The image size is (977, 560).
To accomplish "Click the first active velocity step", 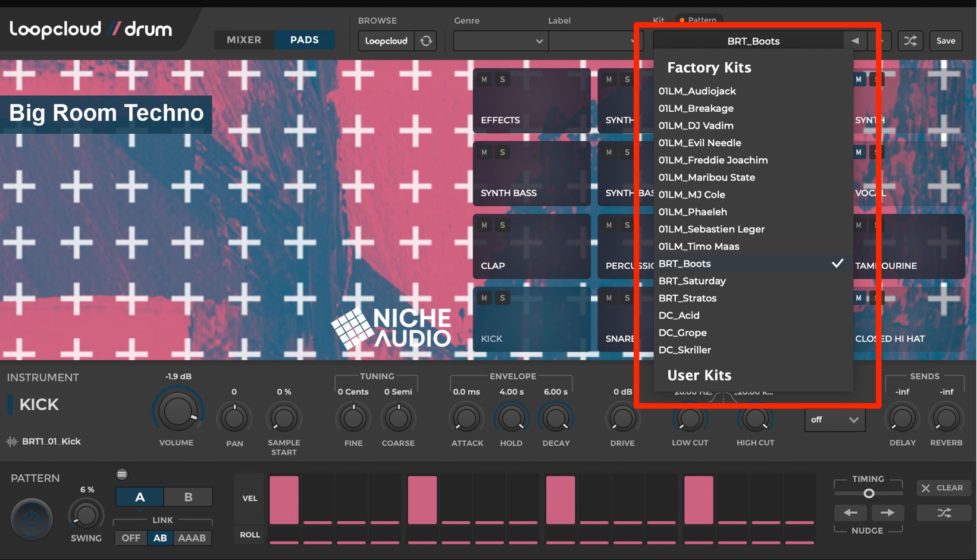I will coord(284,499).
